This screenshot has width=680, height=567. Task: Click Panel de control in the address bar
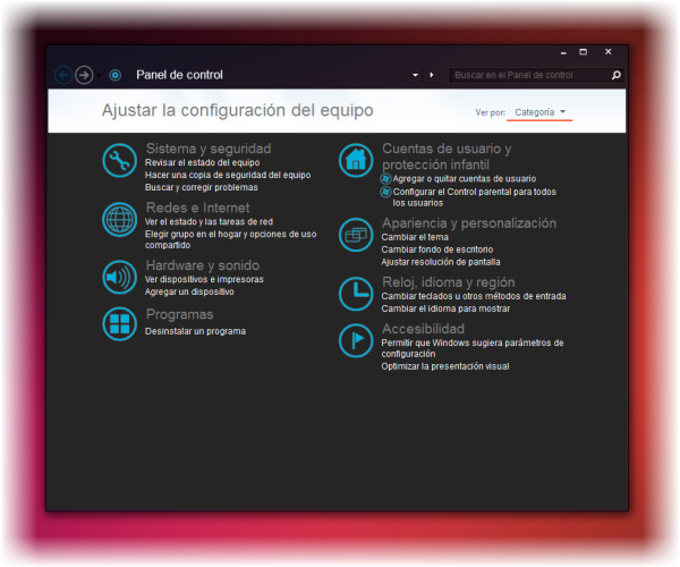[180, 75]
